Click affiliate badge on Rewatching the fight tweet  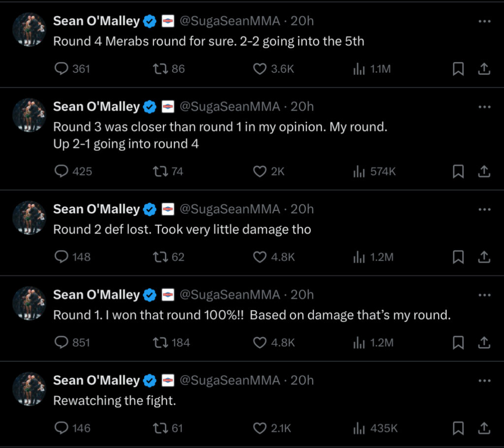point(168,381)
